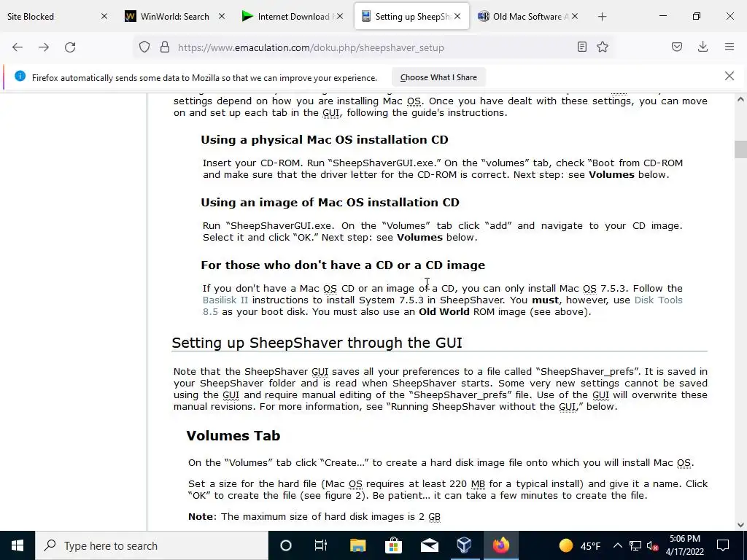The width and height of the screenshot is (747, 560).
Task: Open Microsoft Store from taskbar
Action: click(x=393, y=545)
